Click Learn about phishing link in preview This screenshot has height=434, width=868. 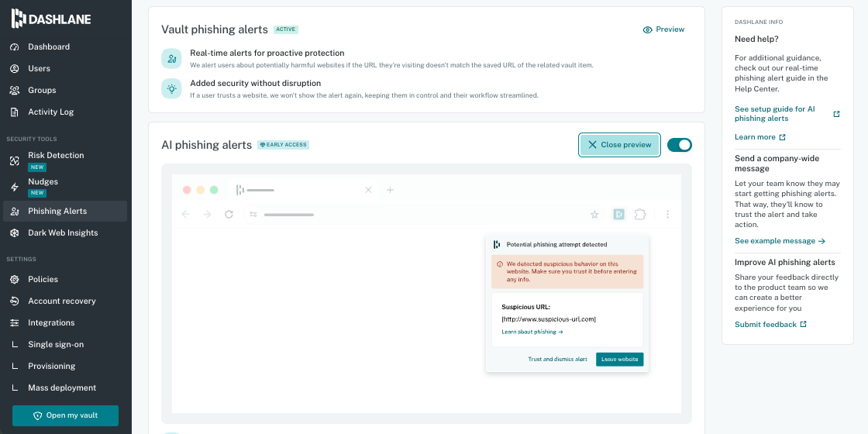532,332
